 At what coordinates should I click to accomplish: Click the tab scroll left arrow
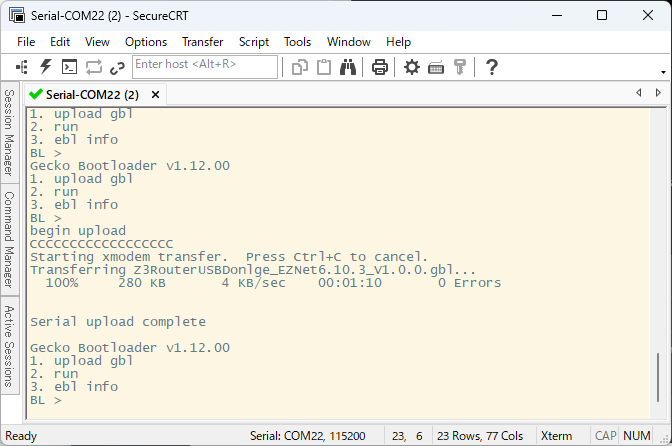pos(639,93)
